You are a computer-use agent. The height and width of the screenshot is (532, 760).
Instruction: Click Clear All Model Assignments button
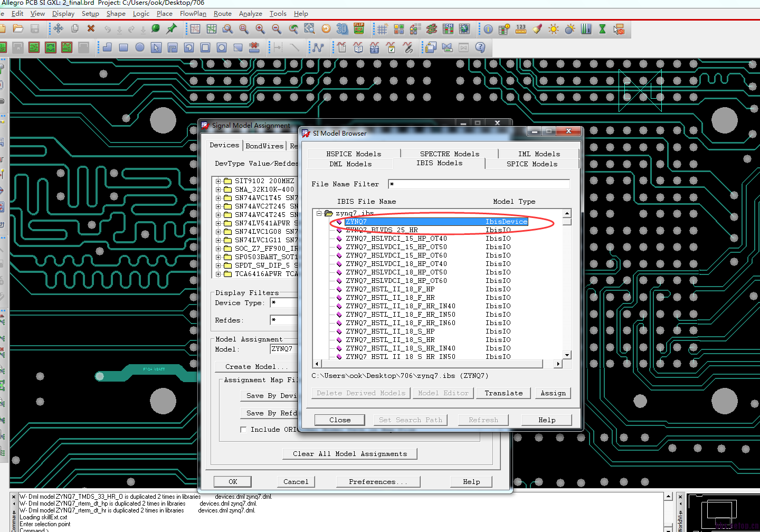(x=349, y=454)
